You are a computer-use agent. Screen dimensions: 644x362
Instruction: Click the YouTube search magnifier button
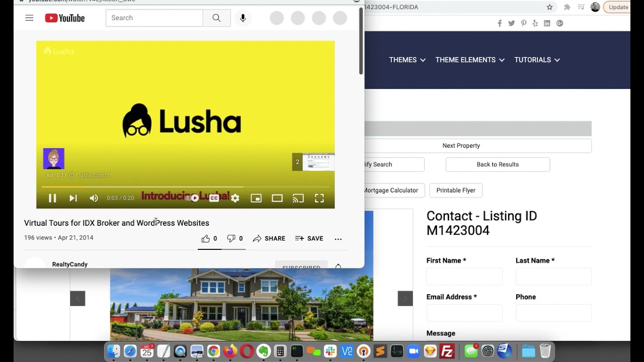(x=216, y=18)
